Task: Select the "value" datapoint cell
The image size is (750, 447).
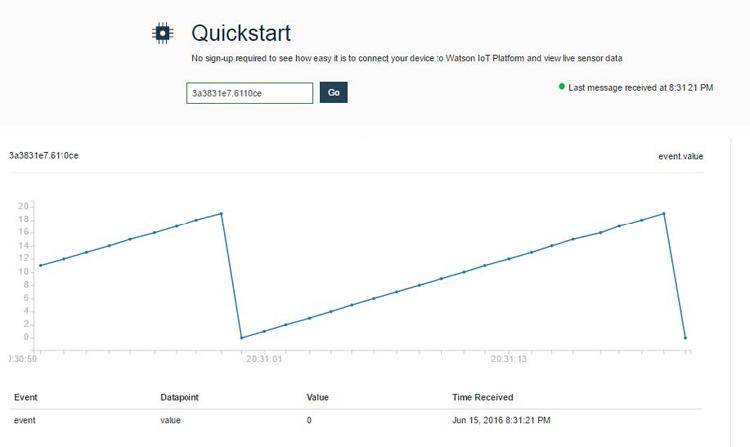Action: 171,420
